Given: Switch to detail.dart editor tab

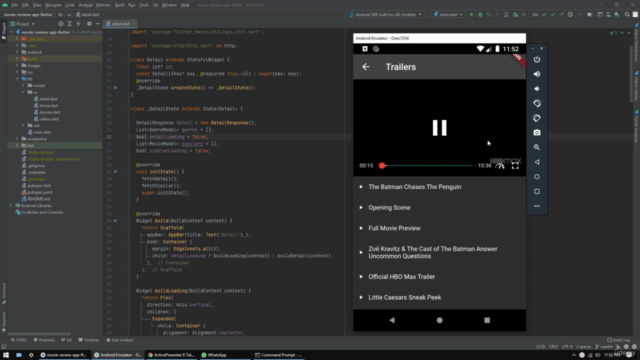Looking at the screenshot, I should tap(119, 24).
